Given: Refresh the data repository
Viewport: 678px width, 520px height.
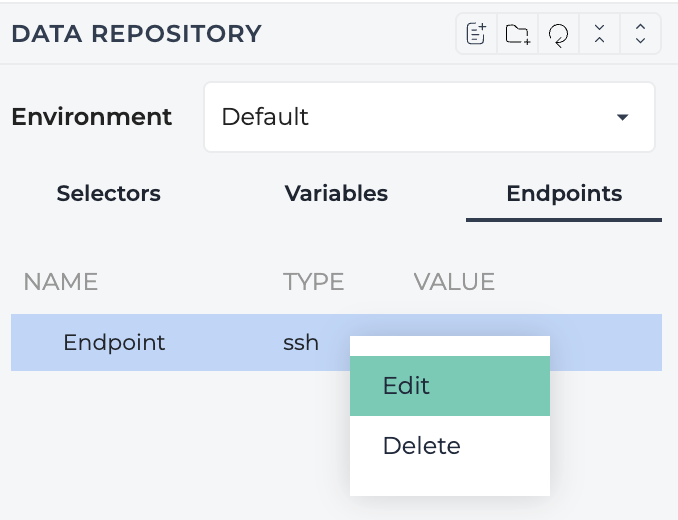Looking at the screenshot, I should [x=558, y=34].
